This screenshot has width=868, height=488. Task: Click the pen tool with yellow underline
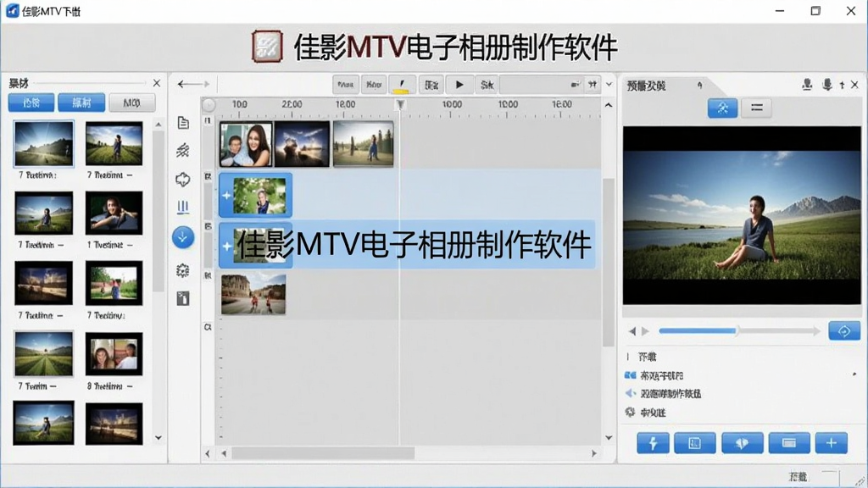point(401,85)
